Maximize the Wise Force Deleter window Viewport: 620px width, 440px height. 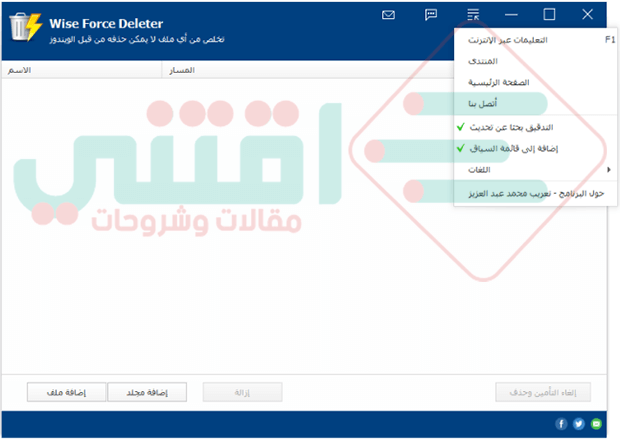pyautogui.click(x=549, y=15)
